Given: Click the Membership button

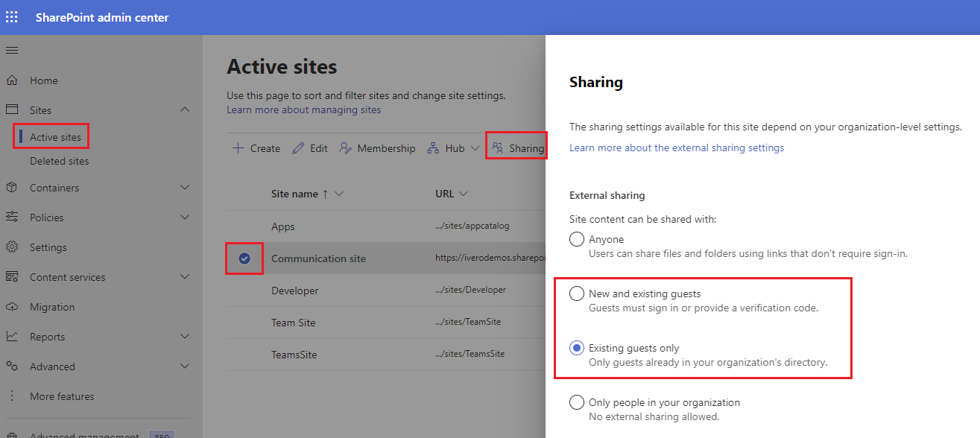Looking at the screenshot, I should pos(377,148).
